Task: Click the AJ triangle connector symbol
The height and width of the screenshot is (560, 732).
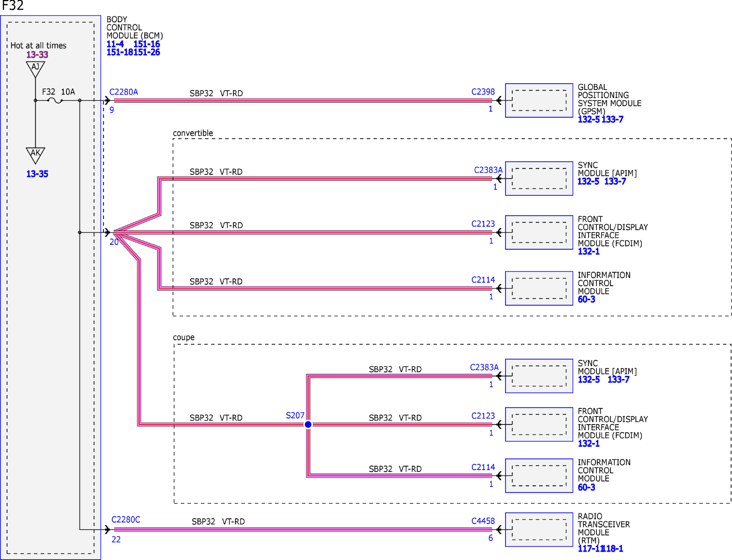Action: coord(35,69)
